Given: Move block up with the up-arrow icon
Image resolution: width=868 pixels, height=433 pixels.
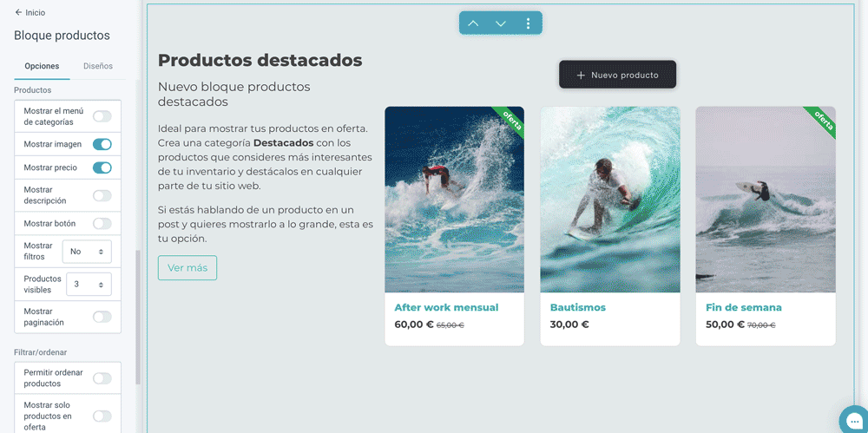Looking at the screenshot, I should click(x=473, y=23).
